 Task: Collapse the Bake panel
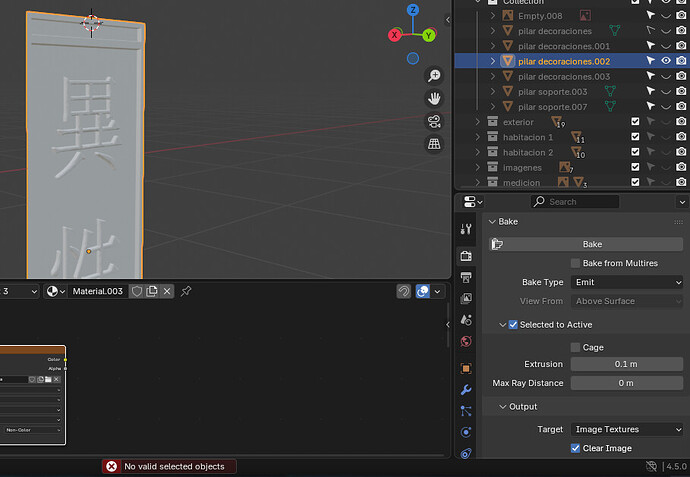(492, 222)
